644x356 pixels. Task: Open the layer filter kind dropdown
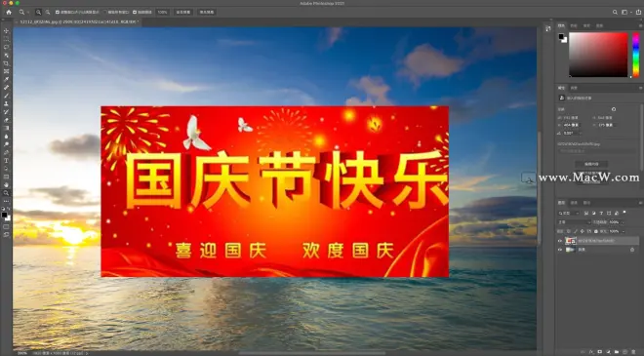569,213
